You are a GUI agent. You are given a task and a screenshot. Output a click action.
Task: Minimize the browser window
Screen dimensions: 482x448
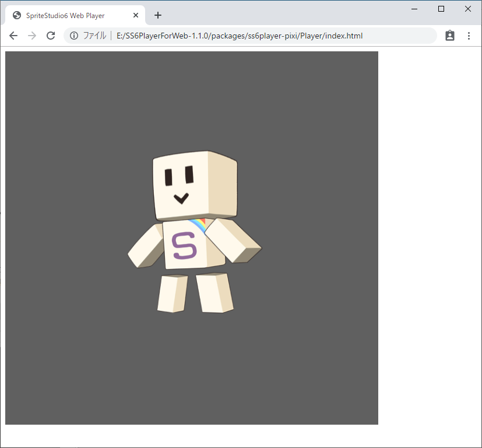click(414, 9)
